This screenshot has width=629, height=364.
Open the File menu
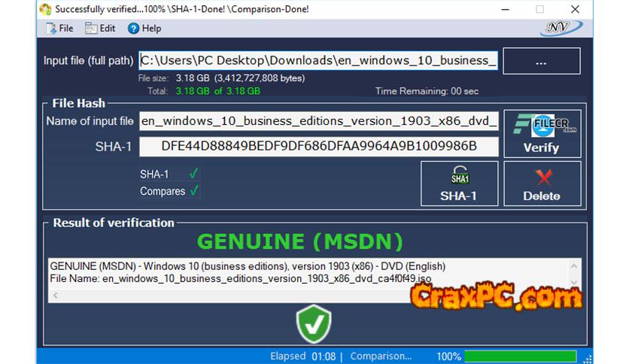pyautogui.click(x=59, y=29)
